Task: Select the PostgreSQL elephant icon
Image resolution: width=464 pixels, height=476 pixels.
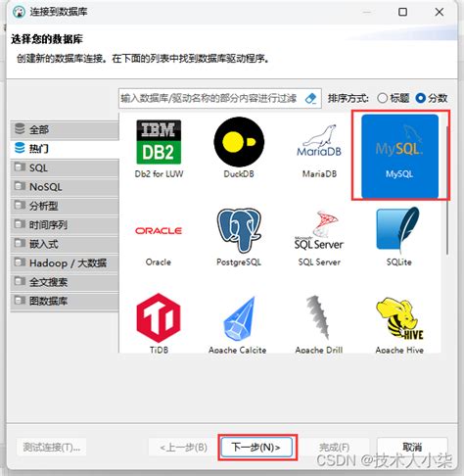Action: pos(239,230)
